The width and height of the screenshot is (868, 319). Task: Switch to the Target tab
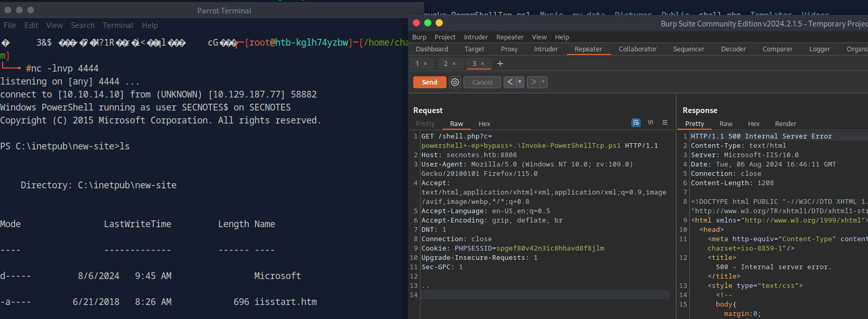tap(474, 49)
